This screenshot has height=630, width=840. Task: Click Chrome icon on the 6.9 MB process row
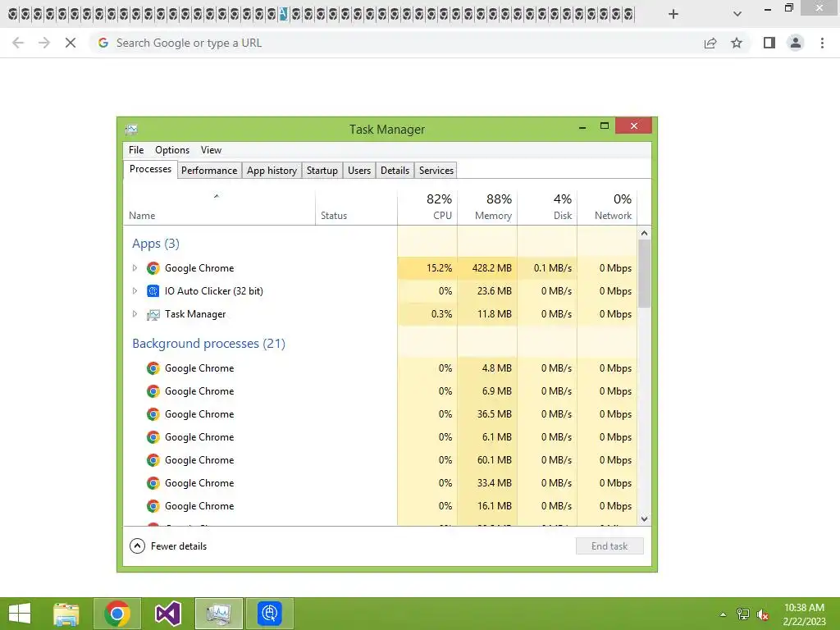tap(153, 391)
